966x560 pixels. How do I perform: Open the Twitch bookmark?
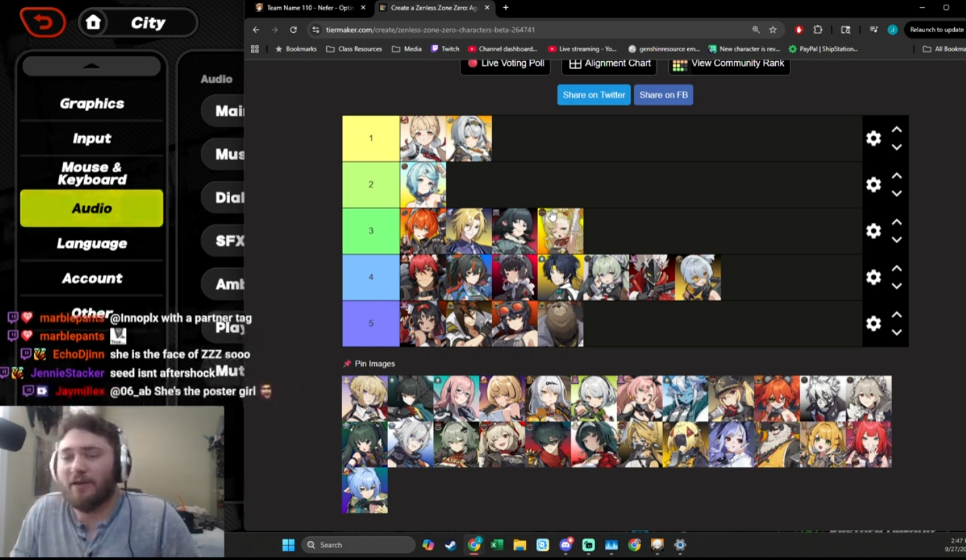(445, 49)
